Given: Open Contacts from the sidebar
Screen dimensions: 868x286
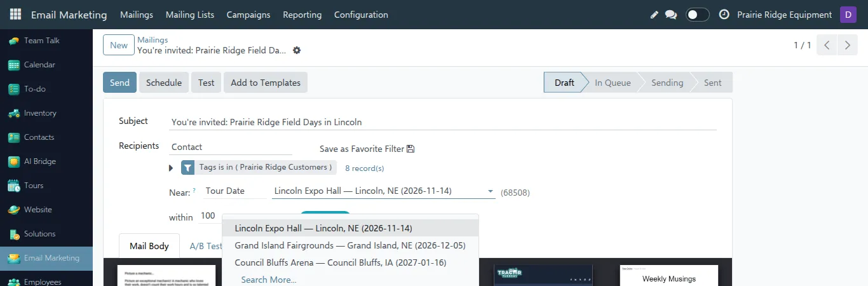Looking at the screenshot, I should [46, 137].
